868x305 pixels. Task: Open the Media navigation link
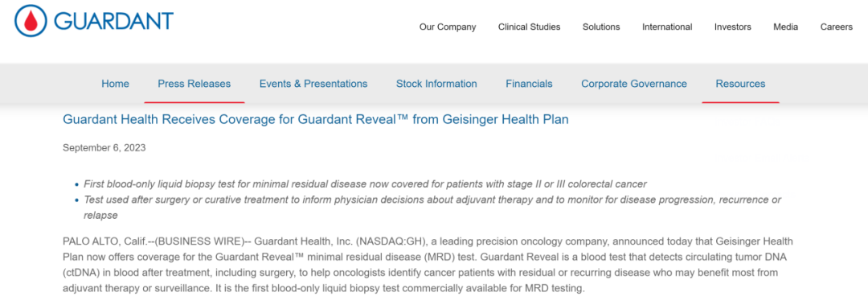point(785,27)
